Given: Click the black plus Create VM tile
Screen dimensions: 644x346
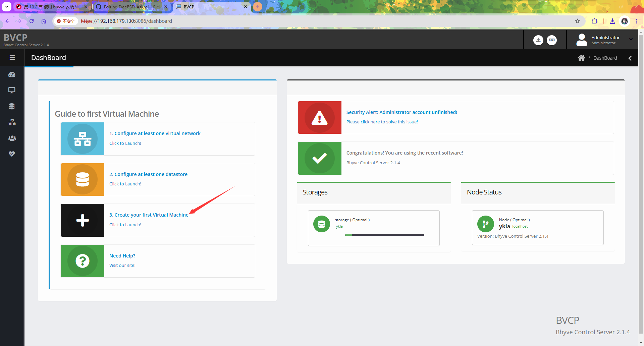Looking at the screenshot, I should click(x=83, y=220).
